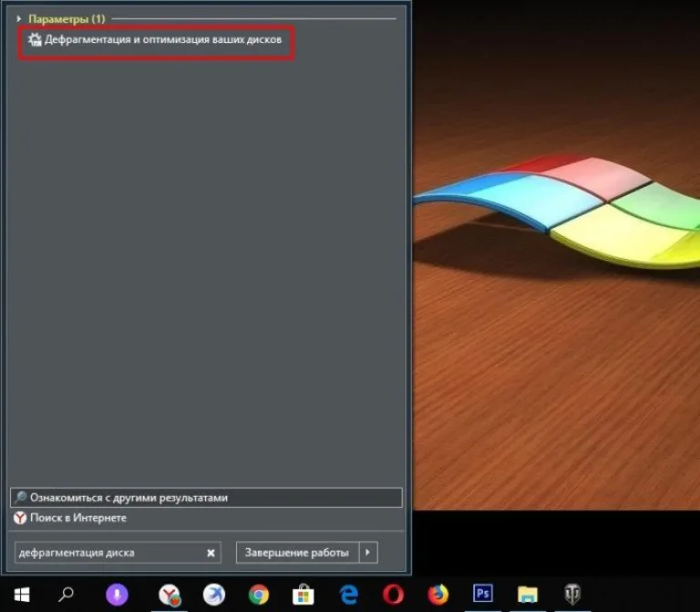Open taskbar search magnifier

coord(66,595)
